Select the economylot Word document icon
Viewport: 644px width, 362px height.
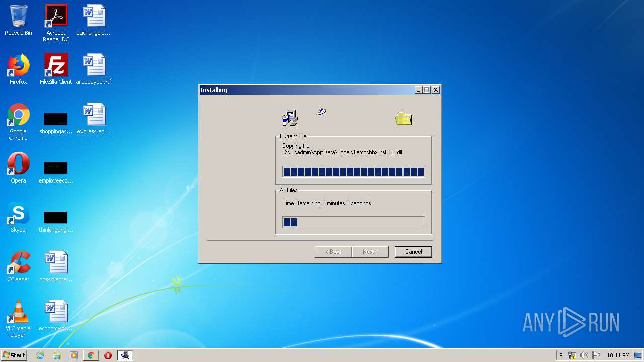(56, 316)
